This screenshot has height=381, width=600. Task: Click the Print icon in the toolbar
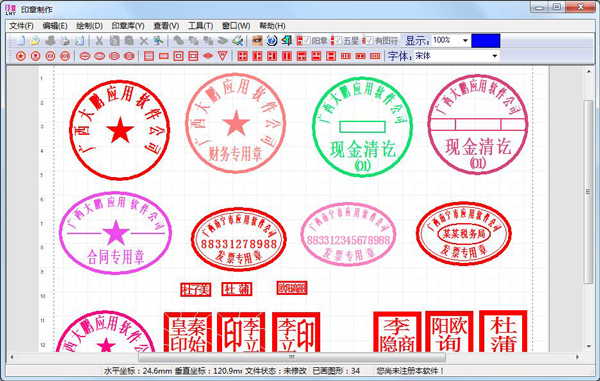click(x=65, y=41)
